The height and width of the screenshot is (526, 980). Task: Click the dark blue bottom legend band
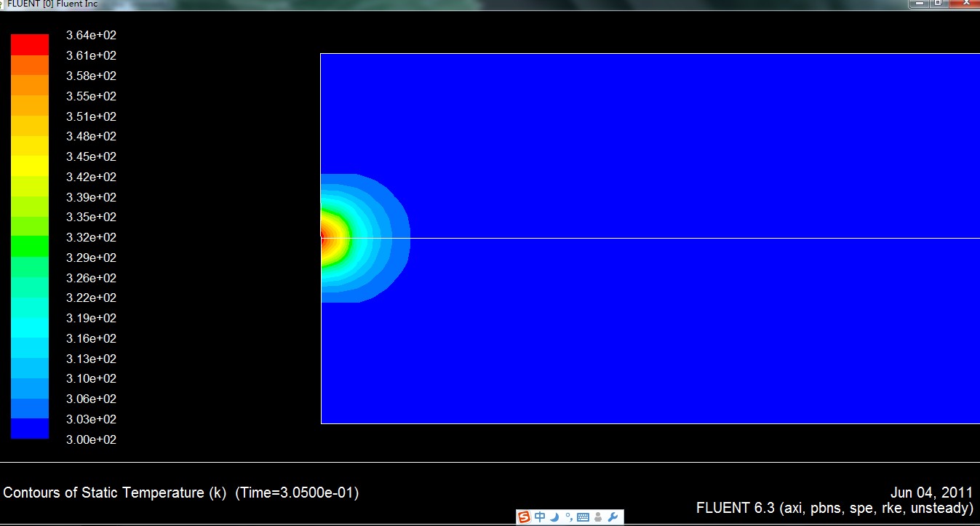[x=30, y=429]
